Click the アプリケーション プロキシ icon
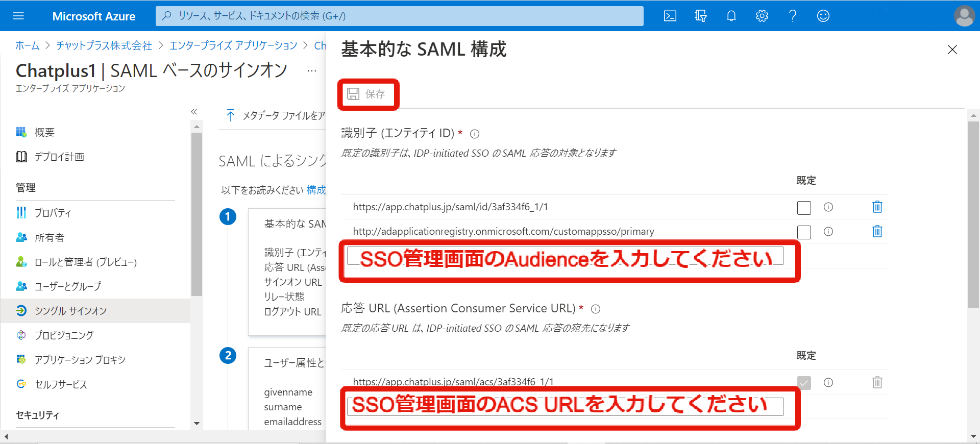980x444 pixels. tap(21, 360)
